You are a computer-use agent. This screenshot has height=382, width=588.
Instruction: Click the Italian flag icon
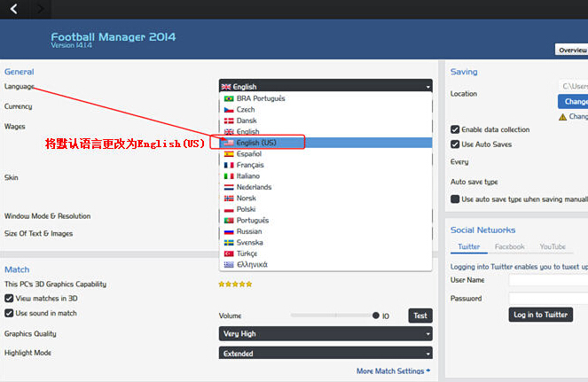click(x=229, y=176)
